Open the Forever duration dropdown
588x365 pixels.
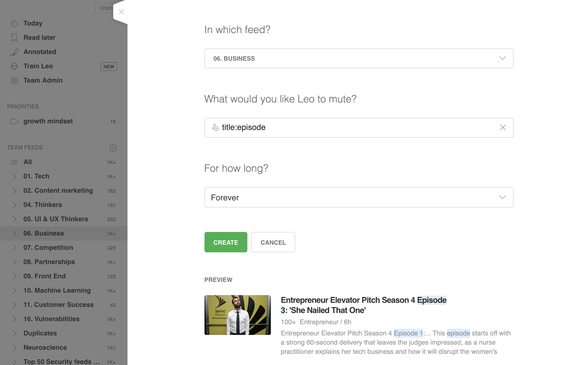[359, 197]
